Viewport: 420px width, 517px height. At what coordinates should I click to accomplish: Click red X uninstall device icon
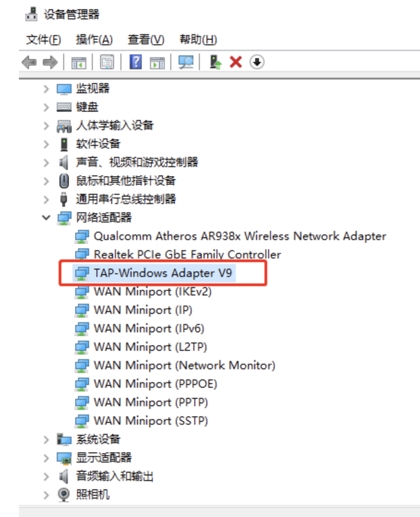[236, 62]
